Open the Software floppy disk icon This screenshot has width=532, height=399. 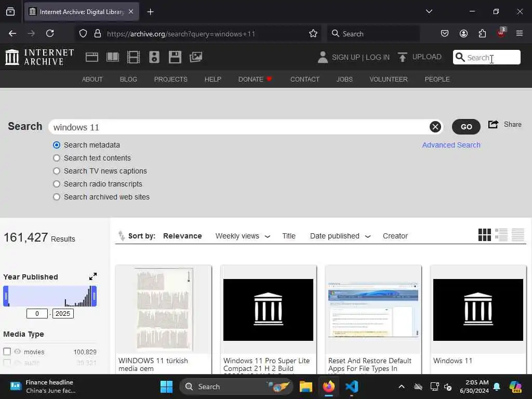[x=175, y=57]
